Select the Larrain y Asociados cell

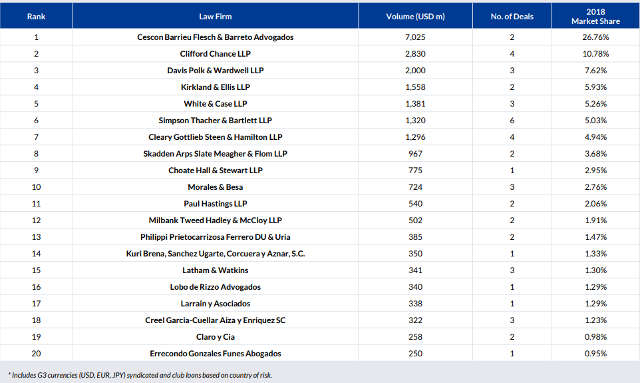coord(216,304)
